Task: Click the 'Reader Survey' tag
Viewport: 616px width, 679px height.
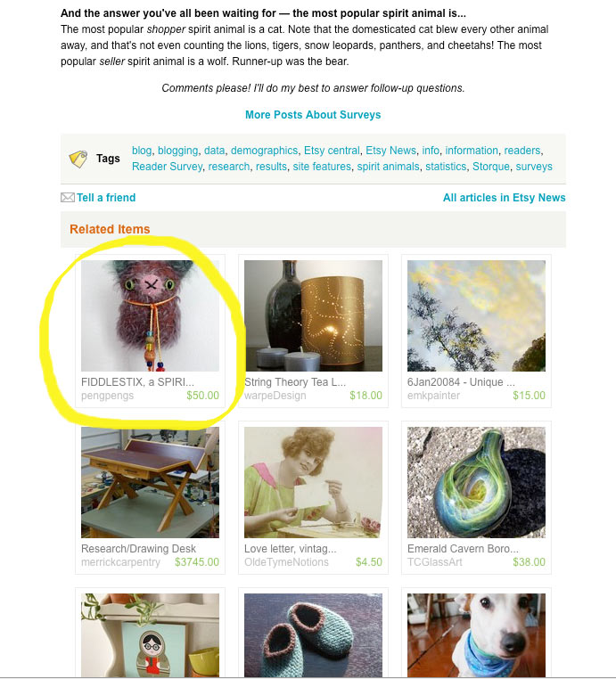Action: coord(167,167)
